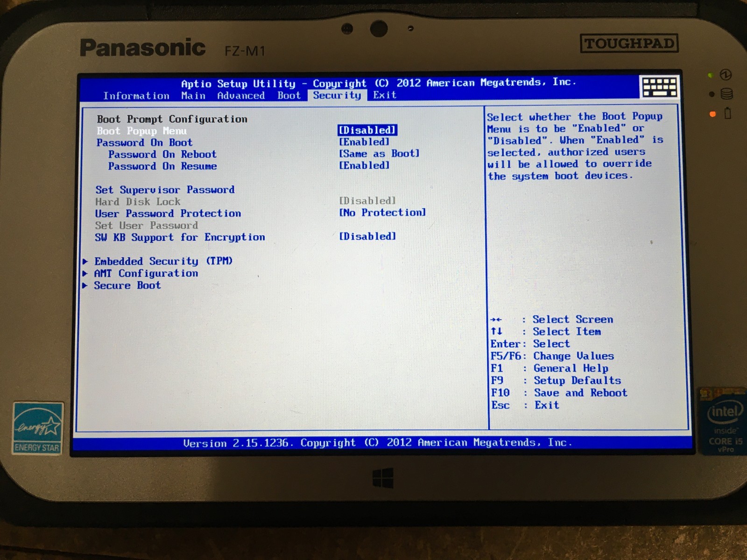Tap the Select Screen arrows hint

click(x=552, y=320)
